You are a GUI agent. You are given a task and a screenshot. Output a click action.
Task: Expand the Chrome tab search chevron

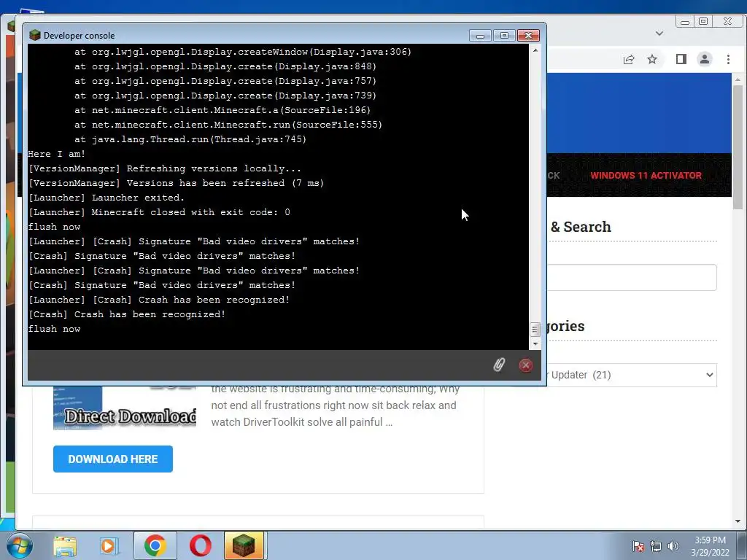tap(659, 34)
